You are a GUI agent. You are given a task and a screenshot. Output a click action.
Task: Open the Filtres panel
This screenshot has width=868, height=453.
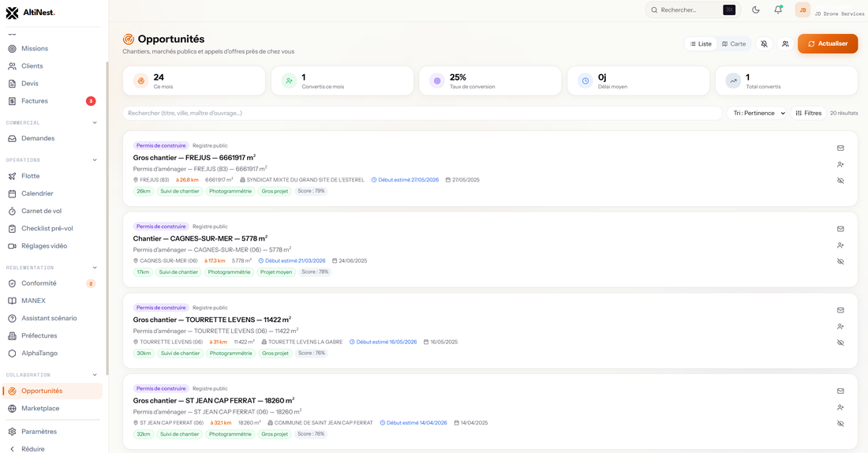(808, 113)
